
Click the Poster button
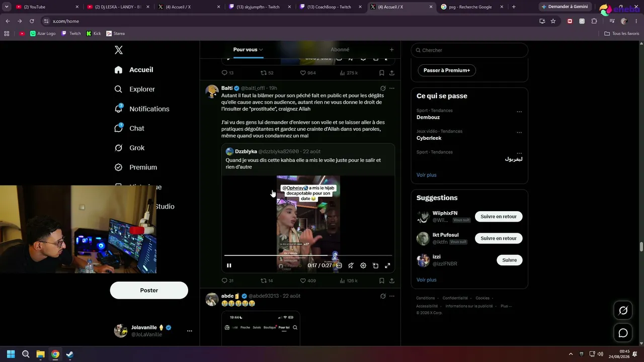pos(149,290)
